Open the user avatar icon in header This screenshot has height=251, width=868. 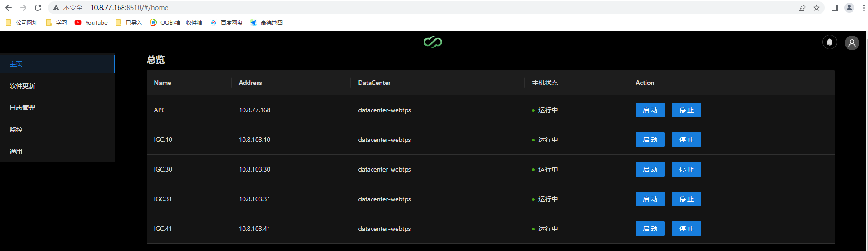click(852, 43)
